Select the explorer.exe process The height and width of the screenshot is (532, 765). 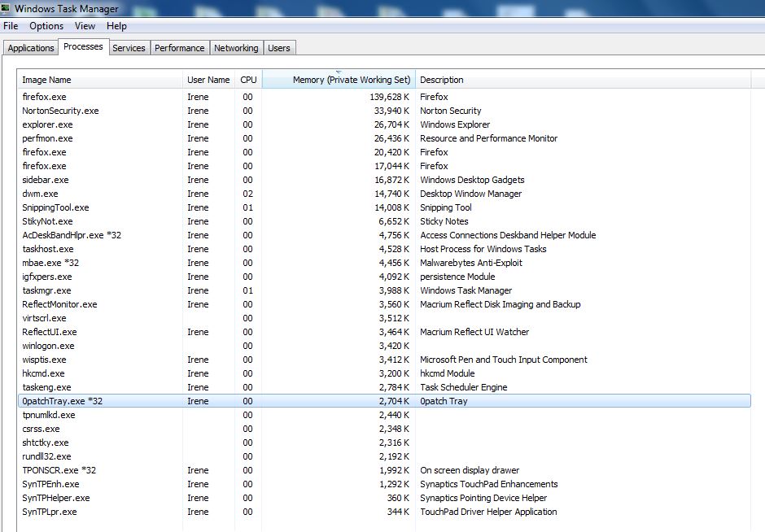[x=47, y=124]
